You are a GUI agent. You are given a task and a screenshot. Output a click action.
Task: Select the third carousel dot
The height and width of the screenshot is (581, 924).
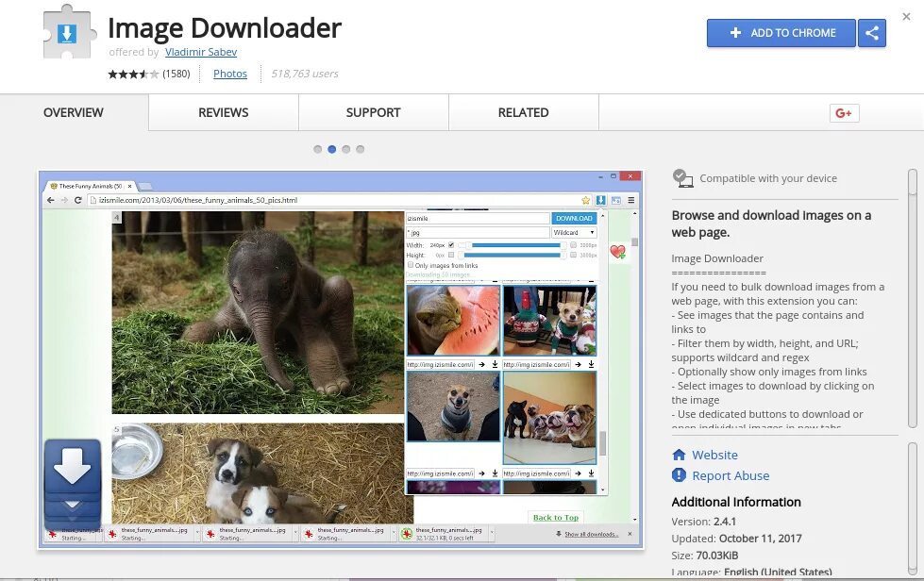(346, 150)
